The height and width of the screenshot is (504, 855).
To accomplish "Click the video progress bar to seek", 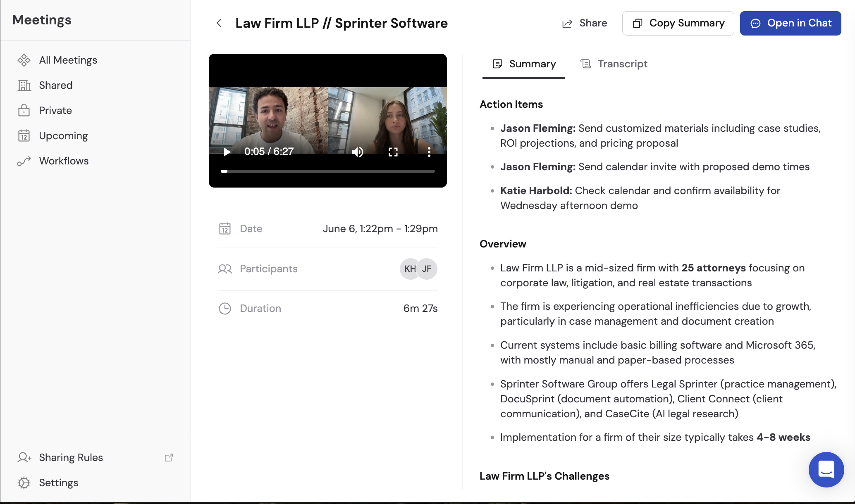I will [x=328, y=171].
